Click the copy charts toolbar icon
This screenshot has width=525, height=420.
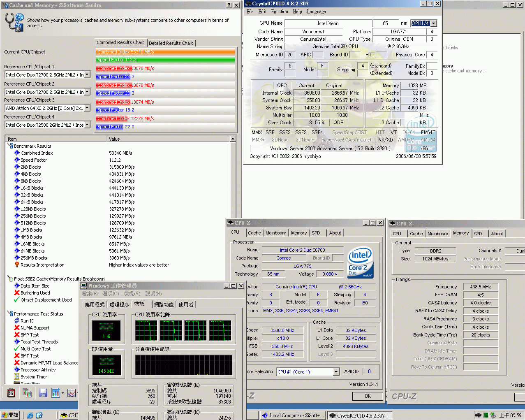coord(27,393)
